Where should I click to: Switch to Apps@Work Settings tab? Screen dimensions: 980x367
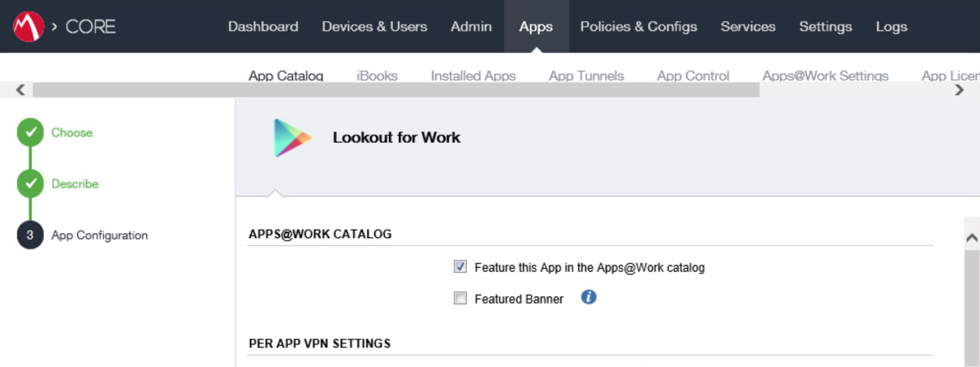point(826,76)
